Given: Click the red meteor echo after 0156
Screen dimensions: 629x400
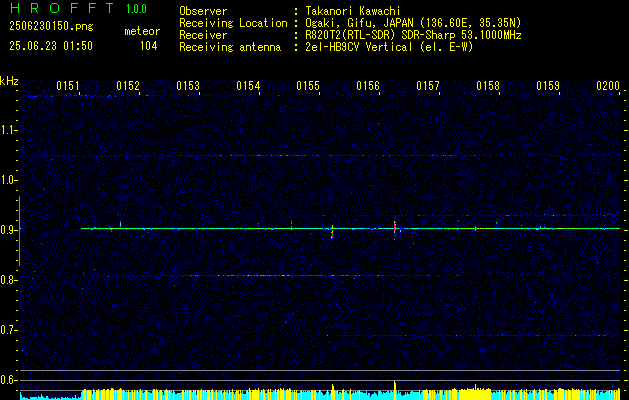Looking at the screenshot, I should pos(395,227).
